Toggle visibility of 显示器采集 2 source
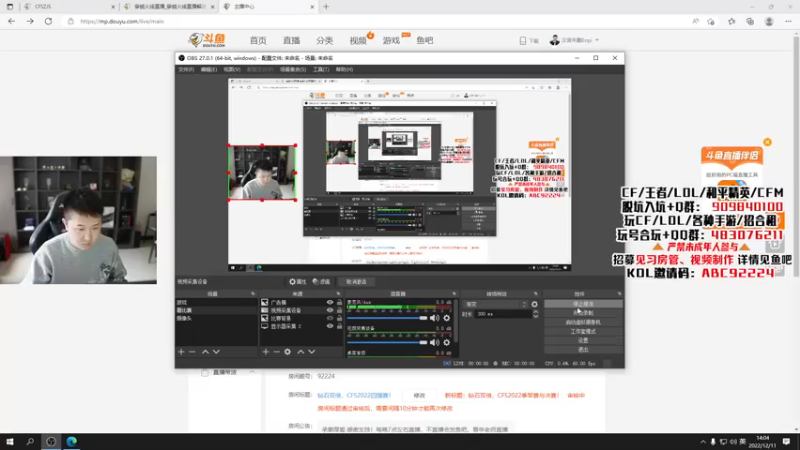Viewport: 800px width, 450px height. point(330,326)
